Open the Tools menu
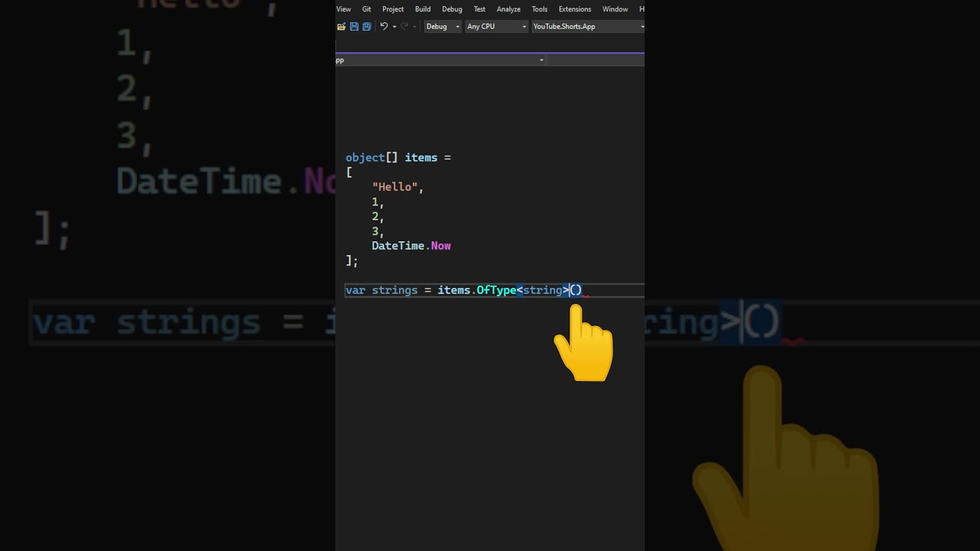 (540, 9)
